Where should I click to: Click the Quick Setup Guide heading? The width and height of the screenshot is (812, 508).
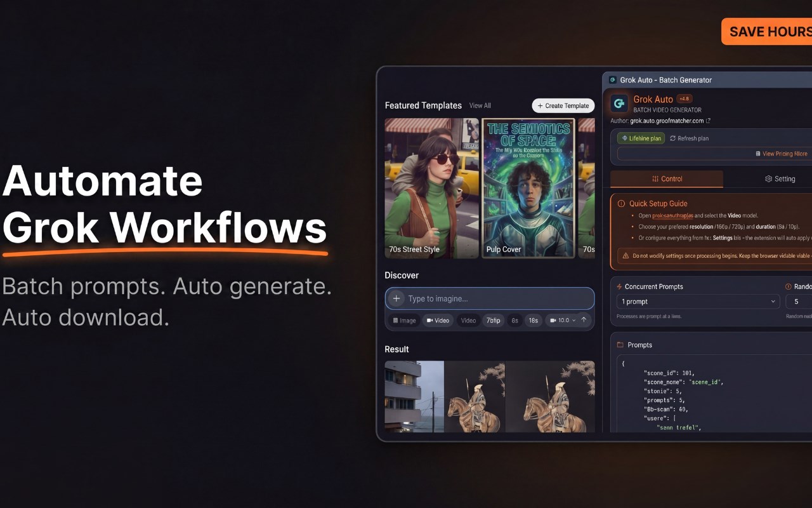tap(658, 204)
